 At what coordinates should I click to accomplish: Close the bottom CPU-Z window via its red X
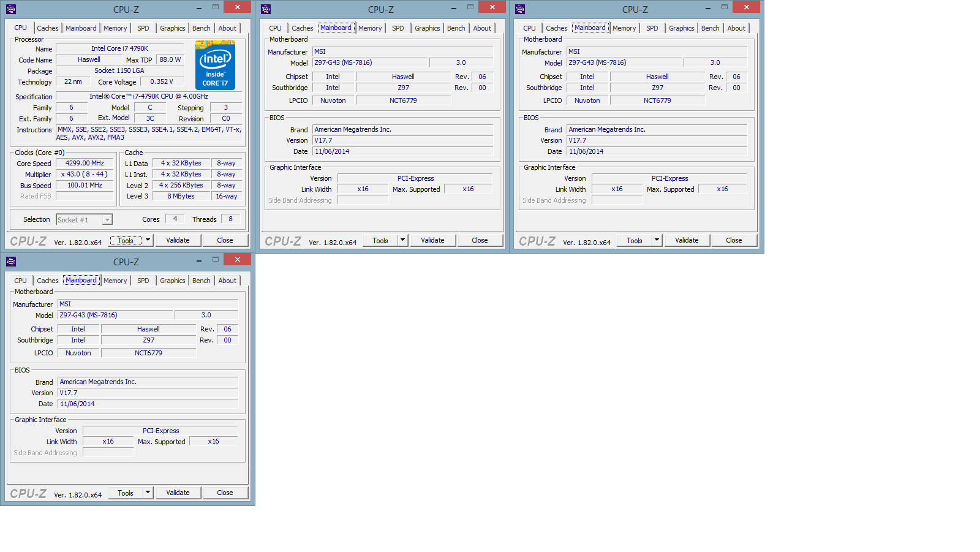pos(237,260)
